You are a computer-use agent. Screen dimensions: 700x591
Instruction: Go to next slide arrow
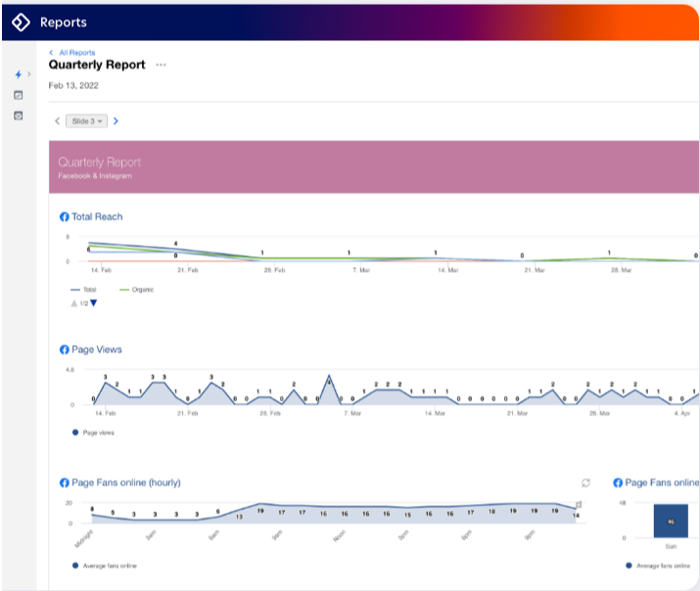pos(117,121)
